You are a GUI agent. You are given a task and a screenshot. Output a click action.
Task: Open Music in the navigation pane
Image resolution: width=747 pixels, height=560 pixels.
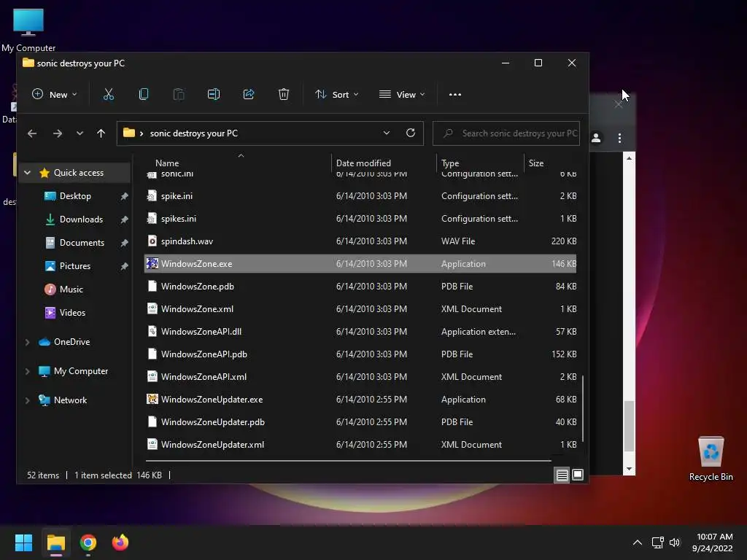71,289
